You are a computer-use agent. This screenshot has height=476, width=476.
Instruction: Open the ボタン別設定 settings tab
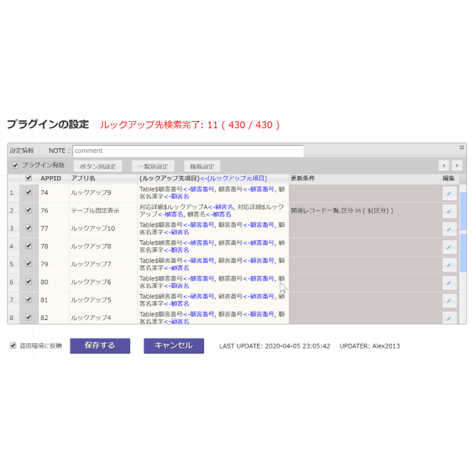tap(98, 167)
